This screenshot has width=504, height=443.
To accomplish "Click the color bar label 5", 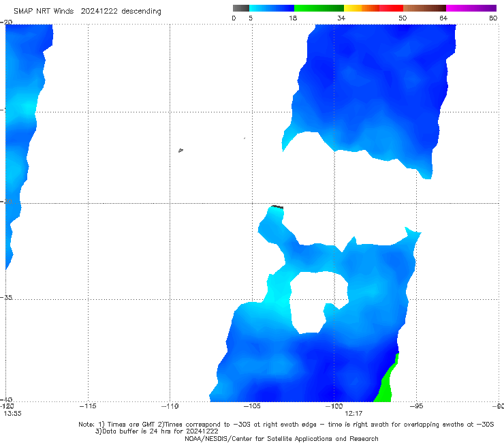I will coord(251,18).
